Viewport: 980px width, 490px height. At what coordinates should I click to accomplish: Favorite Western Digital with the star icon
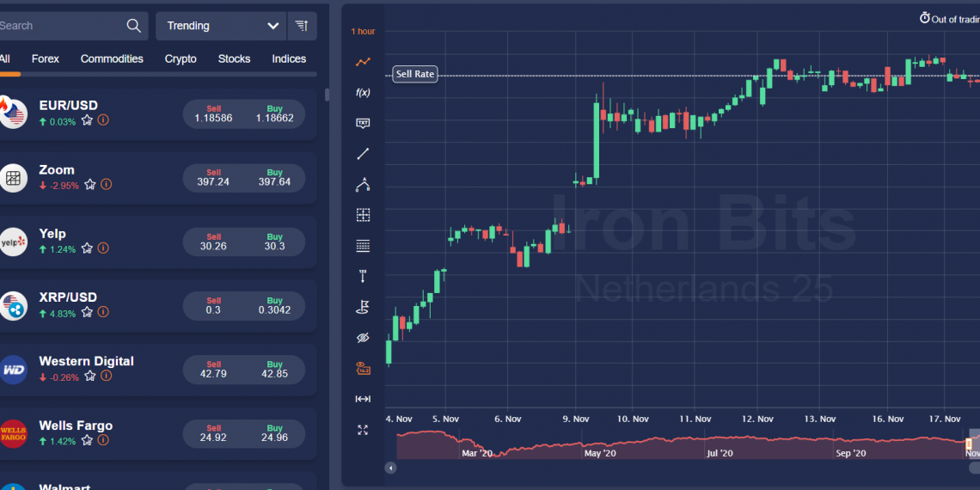pos(90,376)
